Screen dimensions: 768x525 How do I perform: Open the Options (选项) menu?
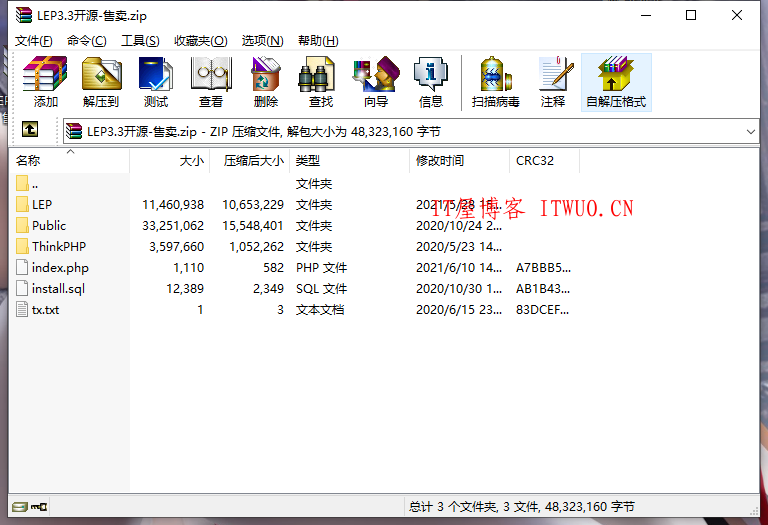tap(263, 41)
